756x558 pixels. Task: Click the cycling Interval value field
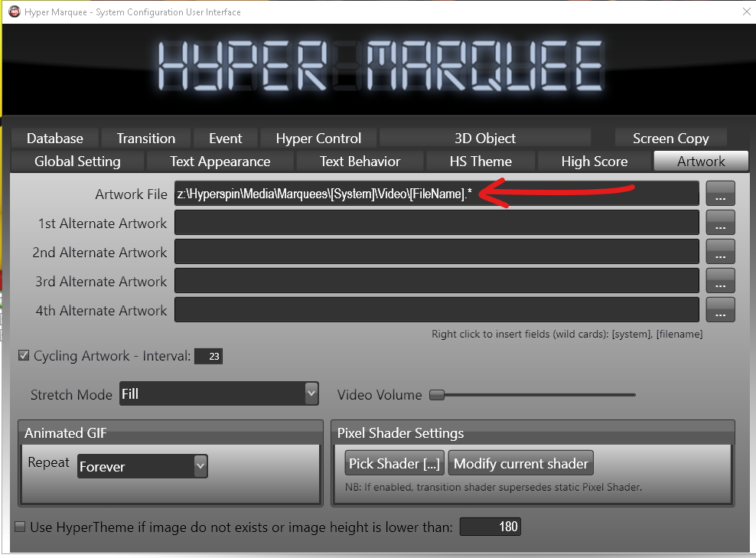(208, 357)
